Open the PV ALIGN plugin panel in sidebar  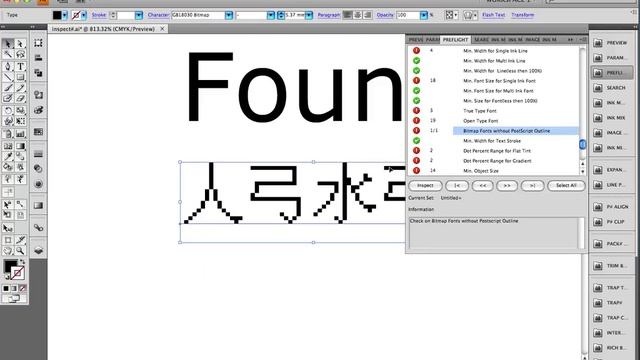coord(612,207)
